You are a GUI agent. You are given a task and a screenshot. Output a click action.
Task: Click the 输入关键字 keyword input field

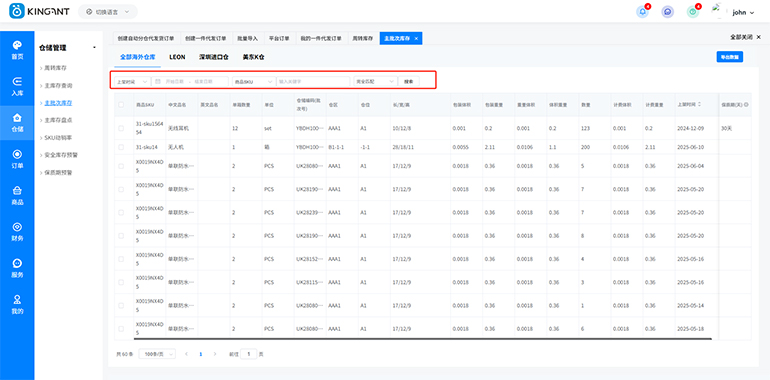(x=313, y=81)
